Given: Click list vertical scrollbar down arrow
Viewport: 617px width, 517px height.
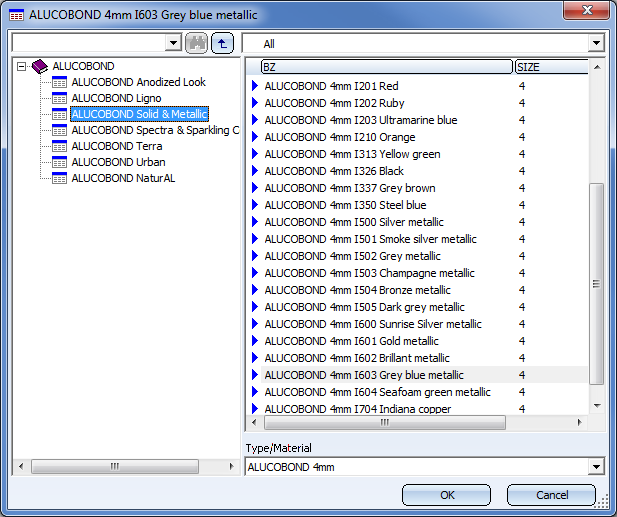Looking at the screenshot, I should click(597, 406).
